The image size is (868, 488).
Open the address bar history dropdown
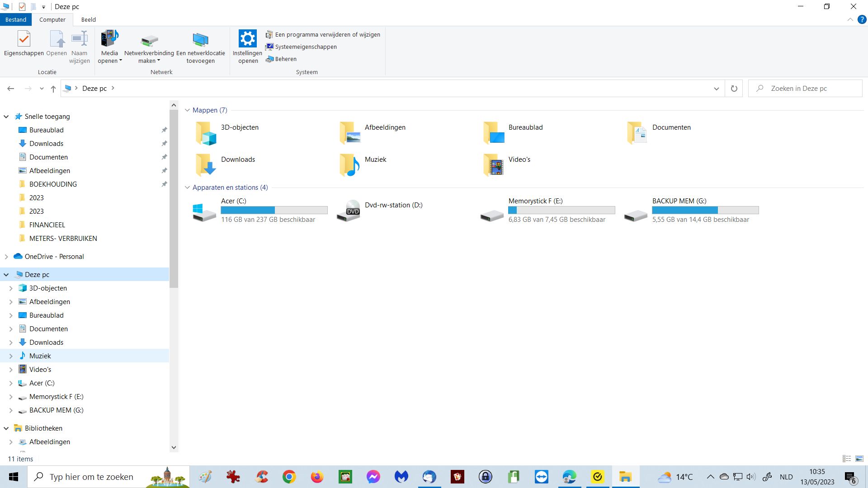pos(716,89)
